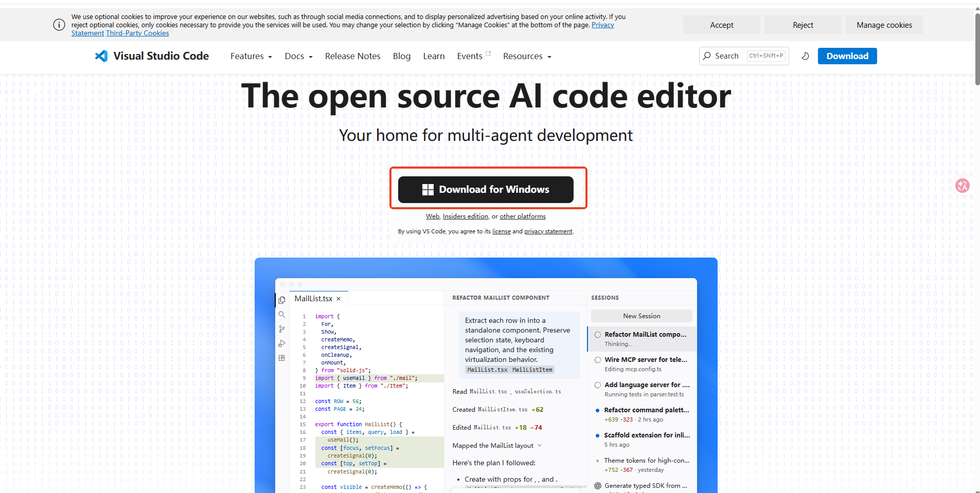The width and height of the screenshot is (980, 493).
Task: Open privacy statement link below download button
Action: click(x=548, y=231)
